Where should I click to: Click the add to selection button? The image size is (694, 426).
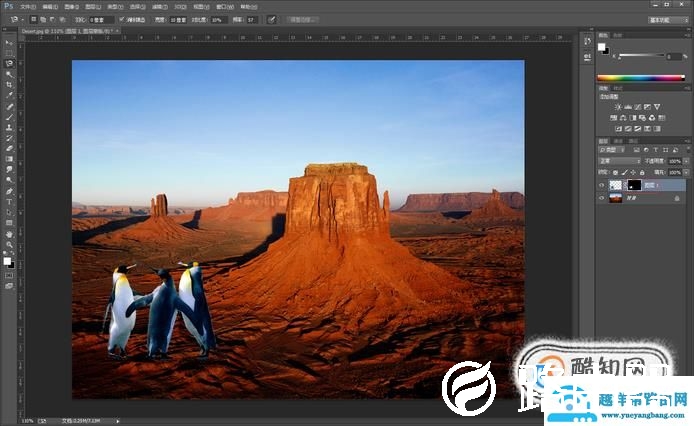43,20
